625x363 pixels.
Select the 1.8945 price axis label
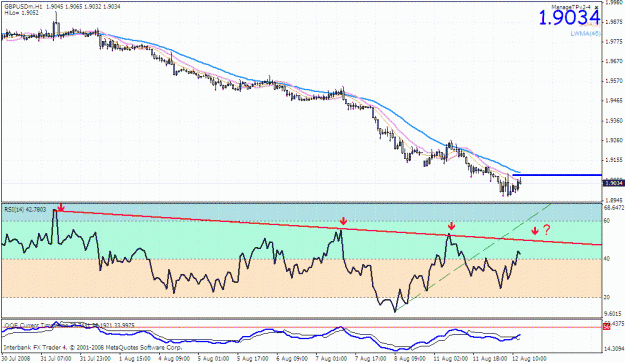614,199
